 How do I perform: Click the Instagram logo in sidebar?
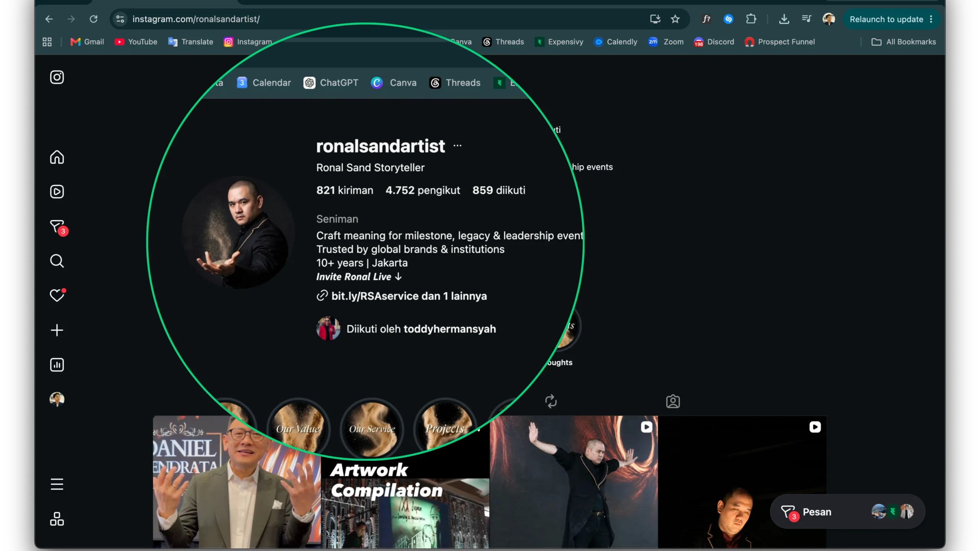57,77
